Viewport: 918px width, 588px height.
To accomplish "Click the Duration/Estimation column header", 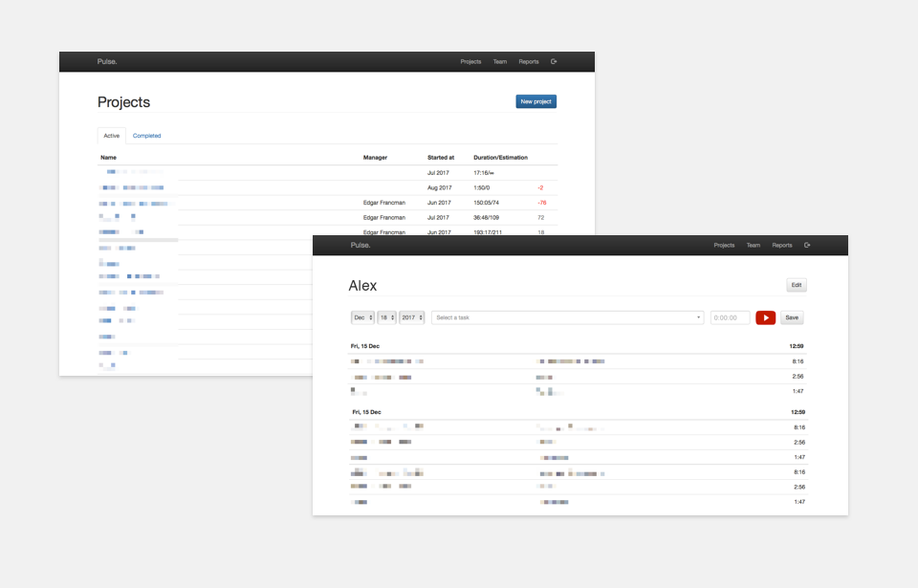I will pyautogui.click(x=500, y=158).
